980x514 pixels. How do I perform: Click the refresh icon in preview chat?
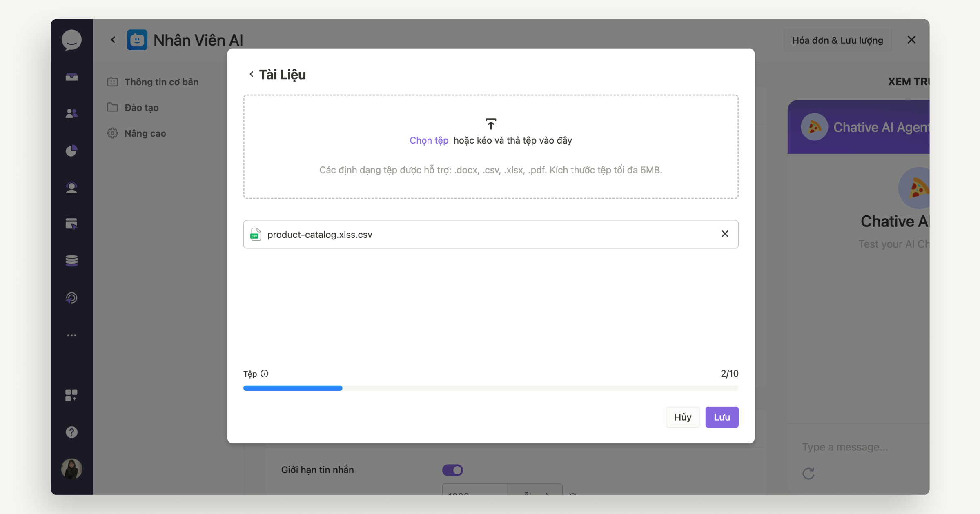tap(808, 473)
